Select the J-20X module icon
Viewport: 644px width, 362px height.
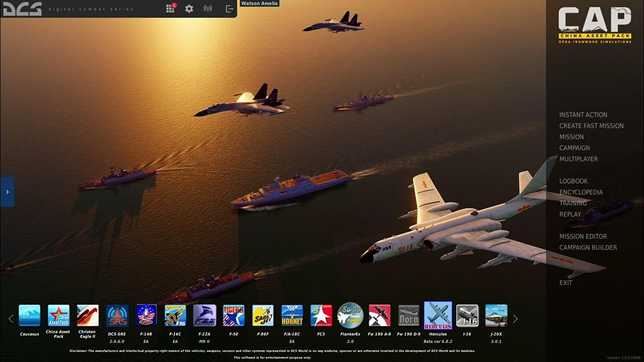click(x=496, y=315)
